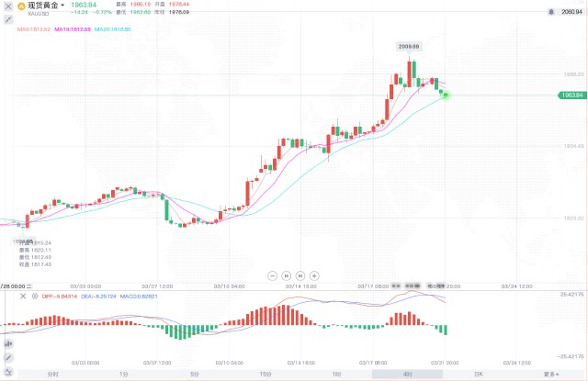Click the gold symbol icon

(18, 6)
